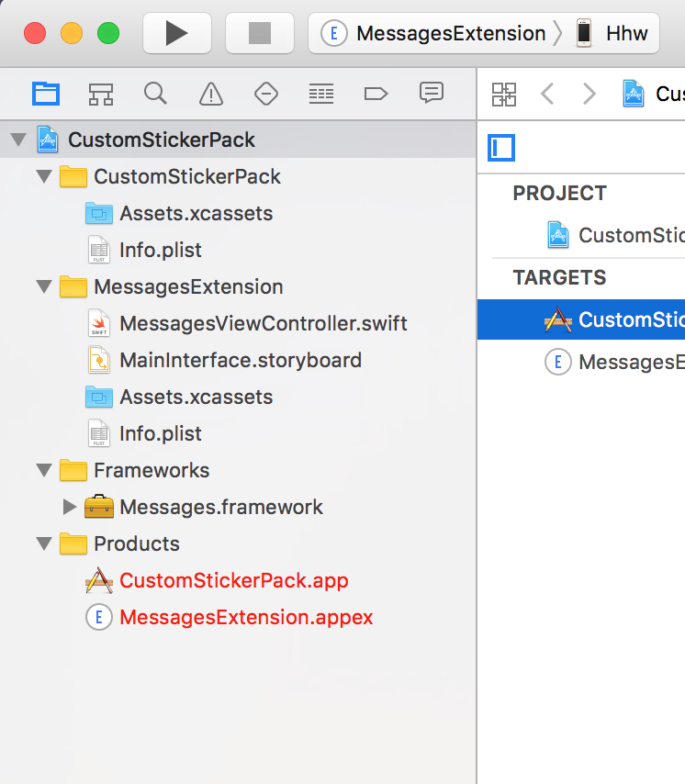Open the Test navigator
This screenshot has height=784, width=685.
266,93
